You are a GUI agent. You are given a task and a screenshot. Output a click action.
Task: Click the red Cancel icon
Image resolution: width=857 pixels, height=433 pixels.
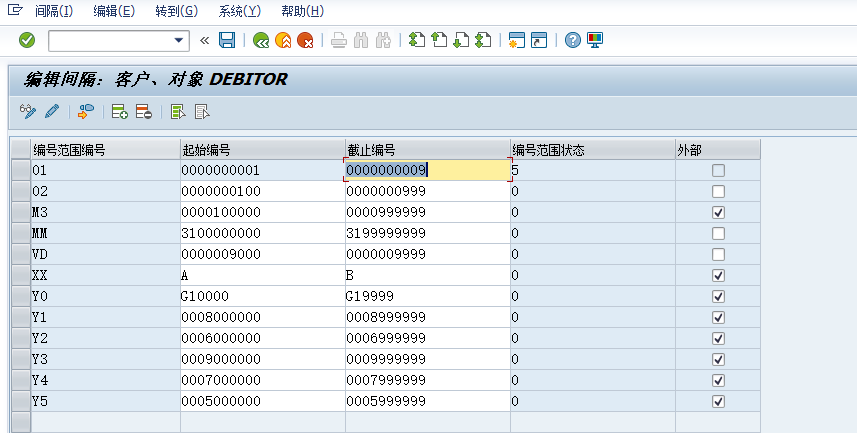pyautogui.click(x=305, y=40)
